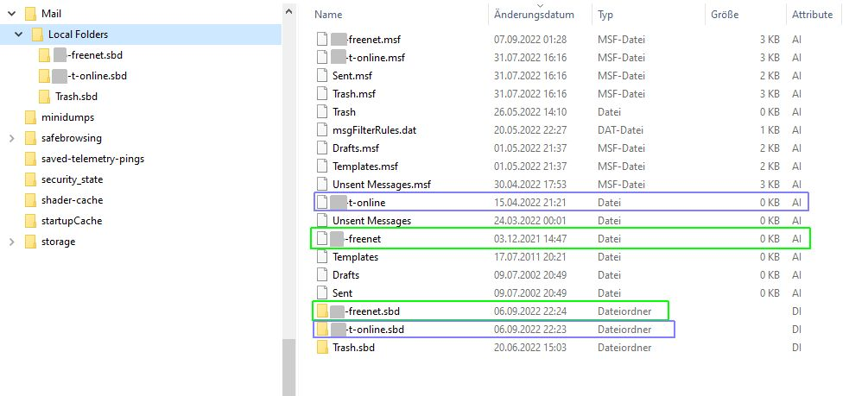Screen dimensions: 868x396
Task: Click the msgFilterRules.dat file icon
Action: 321,130
